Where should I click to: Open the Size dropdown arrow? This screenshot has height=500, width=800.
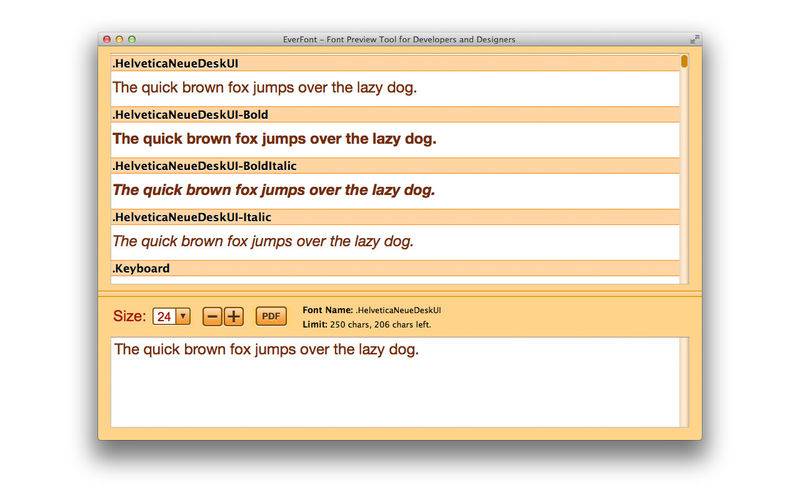[x=183, y=316]
